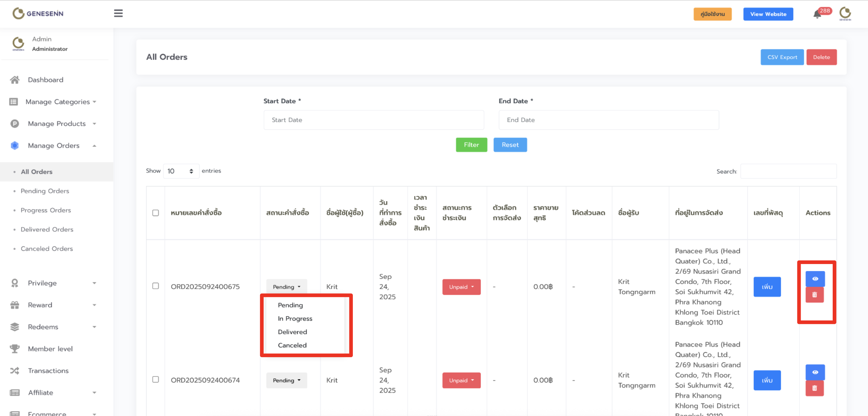
Task: Open Pending Orders in the sidebar
Action: pos(45,191)
